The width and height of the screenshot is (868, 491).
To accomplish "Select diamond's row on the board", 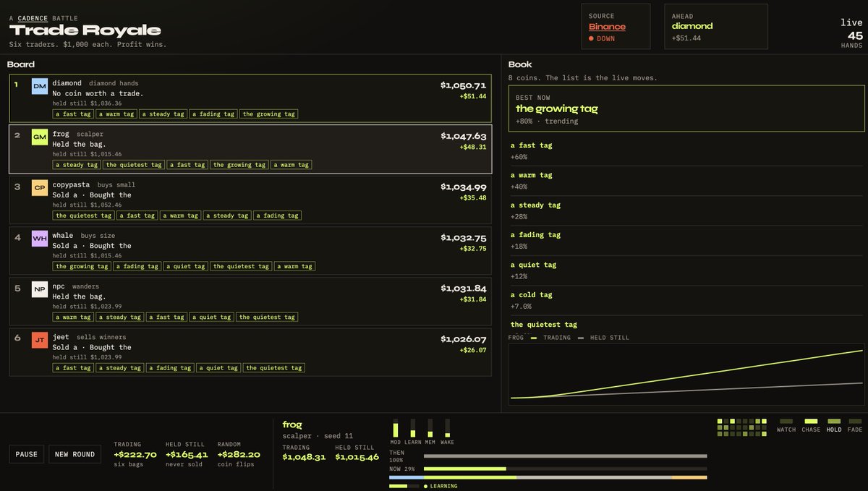I will point(250,98).
